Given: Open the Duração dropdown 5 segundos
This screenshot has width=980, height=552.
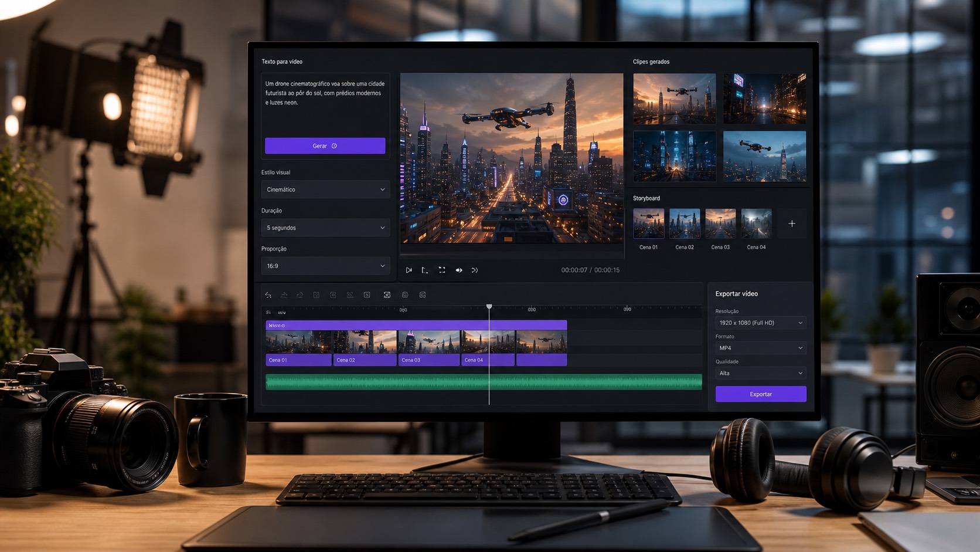Looking at the screenshot, I should [x=325, y=228].
